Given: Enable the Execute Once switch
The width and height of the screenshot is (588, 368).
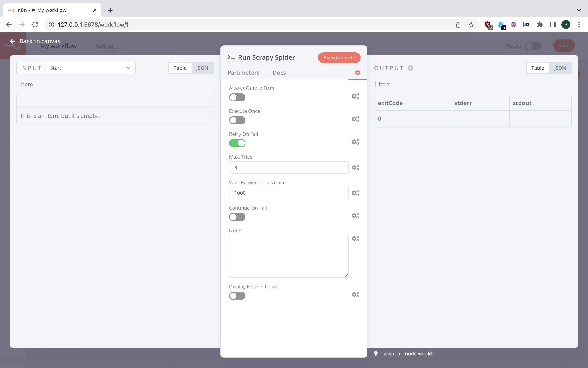Looking at the screenshot, I should (x=237, y=120).
